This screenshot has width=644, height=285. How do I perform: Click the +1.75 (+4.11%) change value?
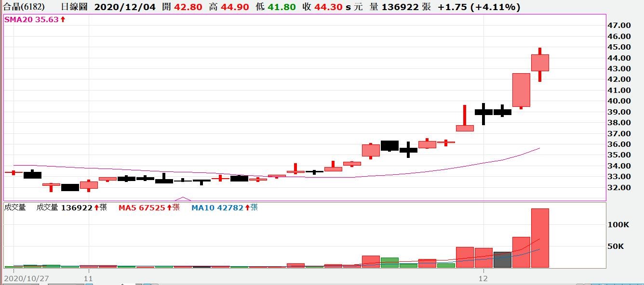tap(479, 7)
